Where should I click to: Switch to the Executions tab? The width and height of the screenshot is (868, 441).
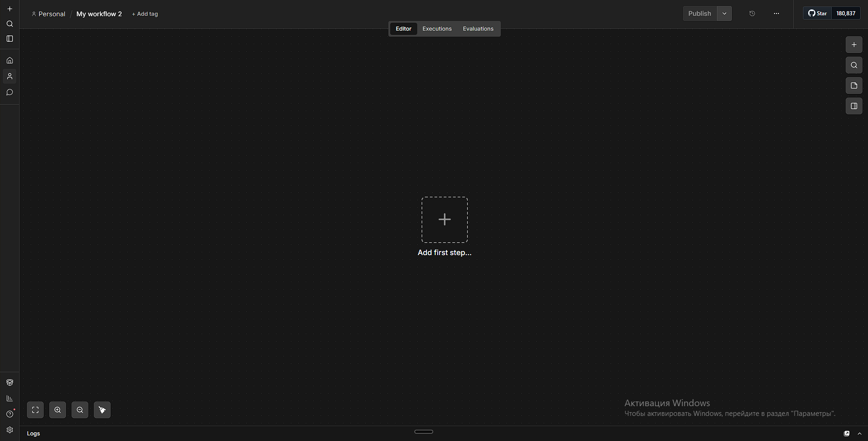437,29
